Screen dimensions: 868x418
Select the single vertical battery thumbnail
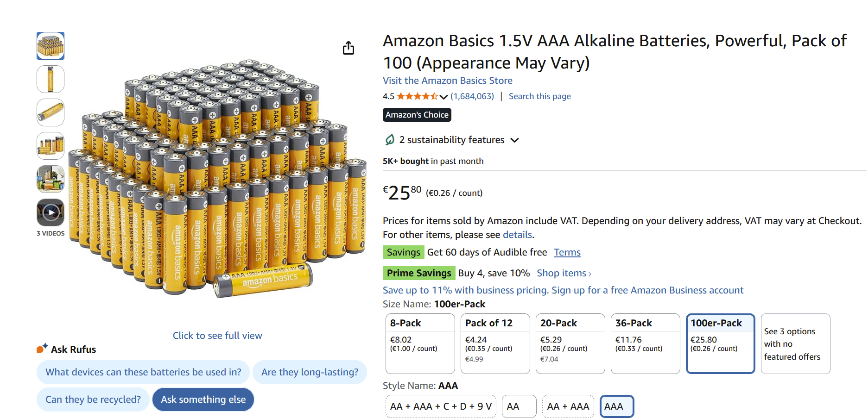click(51, 79)
